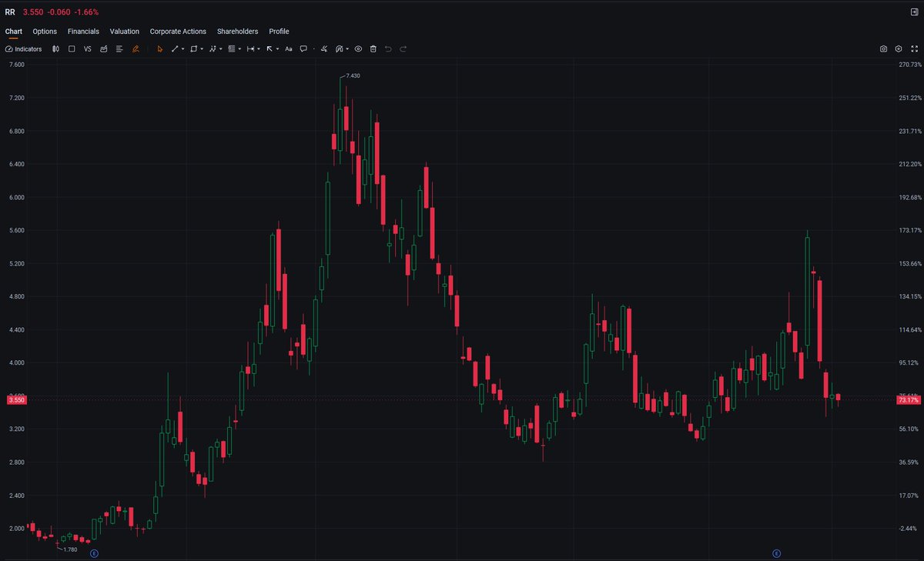Click the redo arrow
The image size is (924, 561).
coord(403,48)
